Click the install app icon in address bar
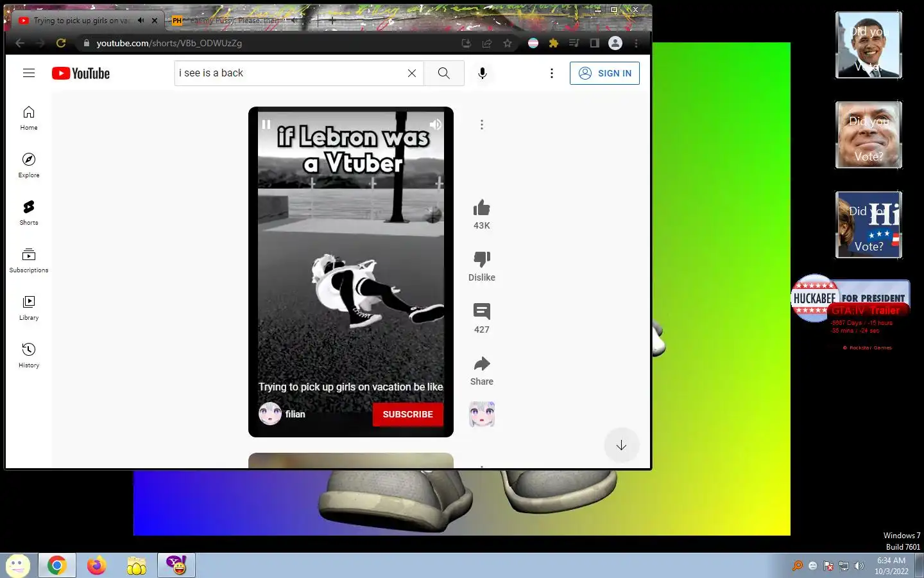The height and width of the screenshot is (578, 924). (x=466, y=43)
